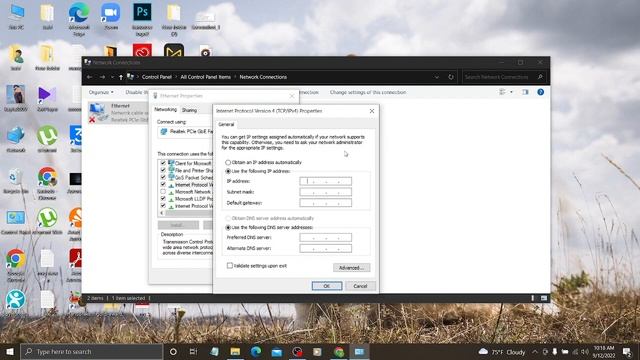Open the Adobe Acrobat desktop shortcut
Viewport: 640px width, 360px height.
76,263
